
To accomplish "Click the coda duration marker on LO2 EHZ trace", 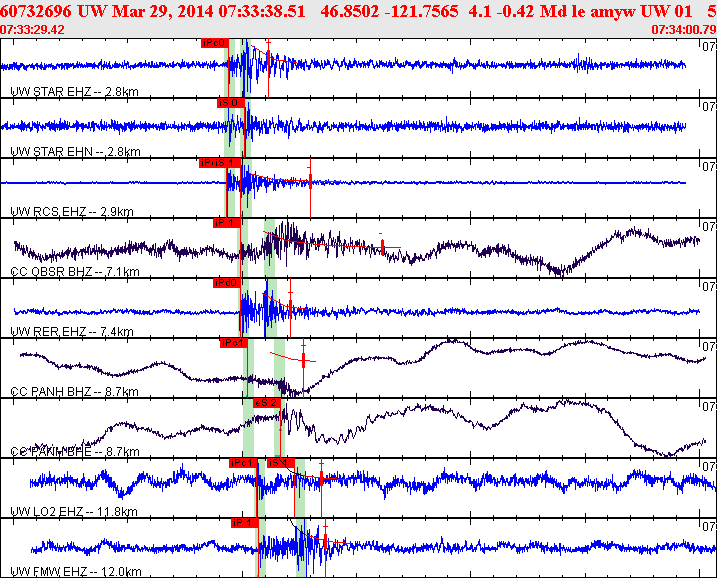I will coord(321,478).
